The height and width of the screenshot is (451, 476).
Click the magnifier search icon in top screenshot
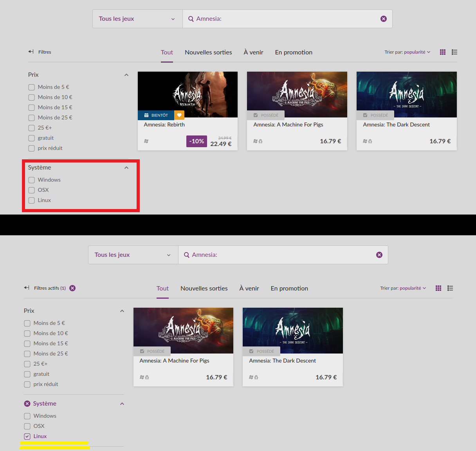click(x=191, y=19)
